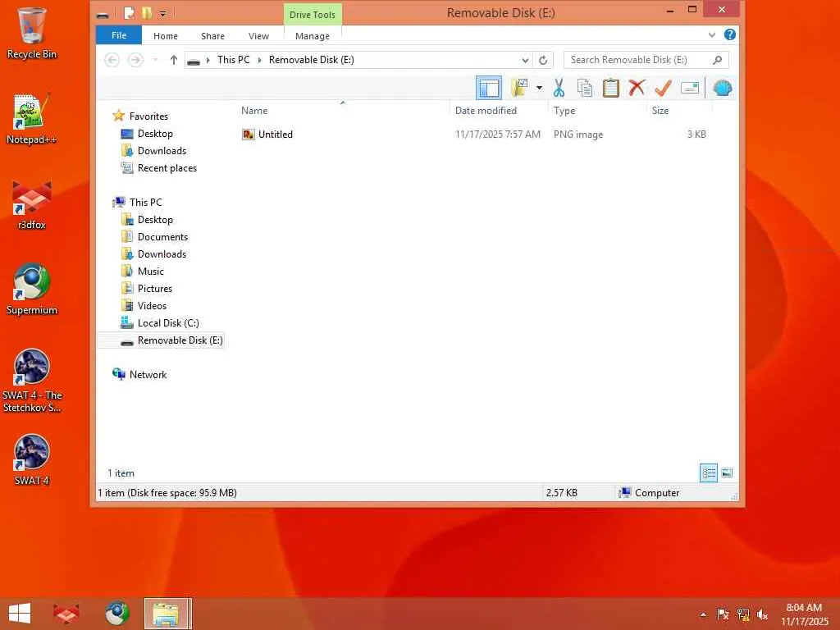The image size is (840, 630).
Task: Click the scissors Cut icon
Action: [x=559, y=88]
